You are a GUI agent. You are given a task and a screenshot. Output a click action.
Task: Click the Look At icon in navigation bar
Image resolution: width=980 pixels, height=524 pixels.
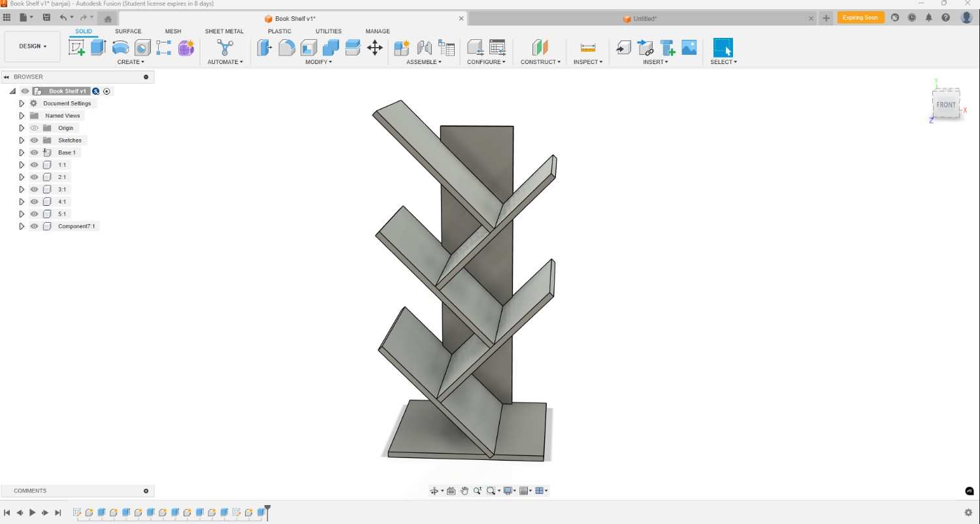pyautogui.click(x=451, y=491)
